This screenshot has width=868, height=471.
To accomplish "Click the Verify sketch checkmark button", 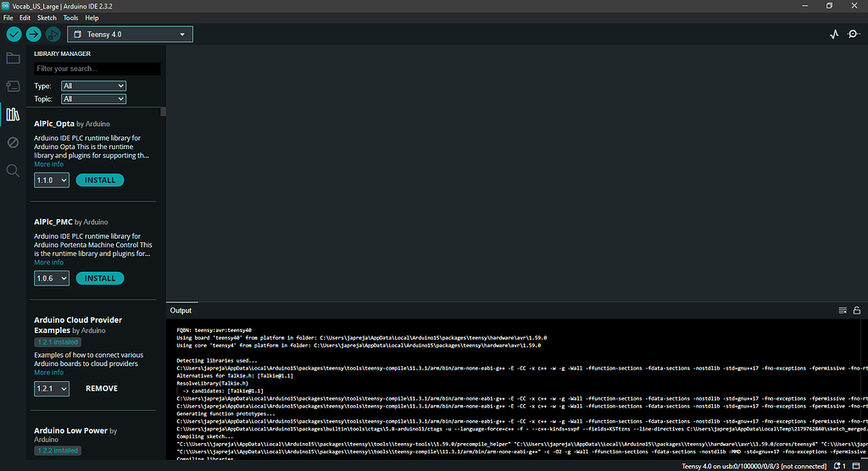I will [x=14, y=35].
